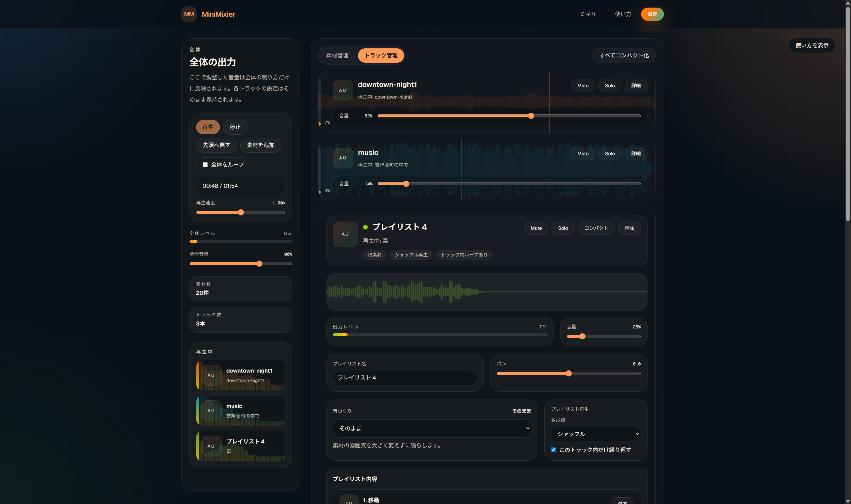This screenshot has width=851, height=504.
Task: Click the green status dot beside プレイリスト 4
Action: click(x=365, y=227)
